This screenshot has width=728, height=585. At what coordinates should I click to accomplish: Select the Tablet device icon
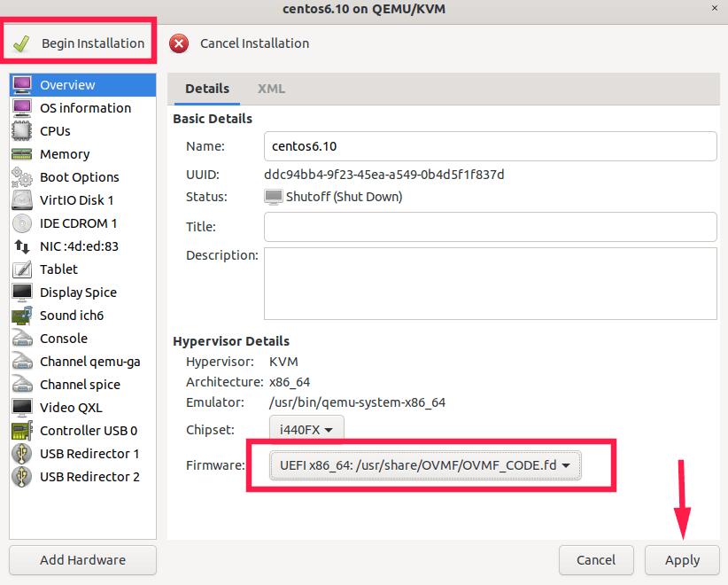pos(22,269)
